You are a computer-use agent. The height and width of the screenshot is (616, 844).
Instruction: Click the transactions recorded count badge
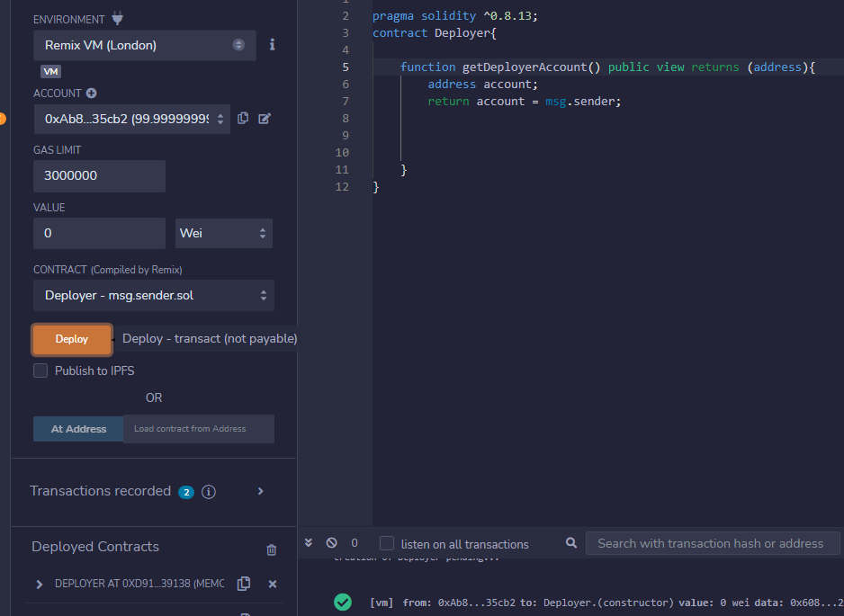[x=186, y=492]
